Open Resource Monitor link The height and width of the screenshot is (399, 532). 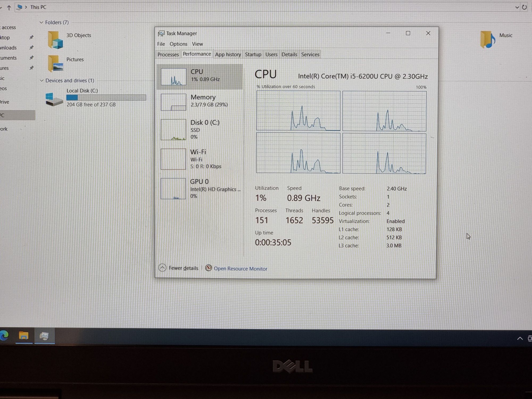[x=240, y=269]
